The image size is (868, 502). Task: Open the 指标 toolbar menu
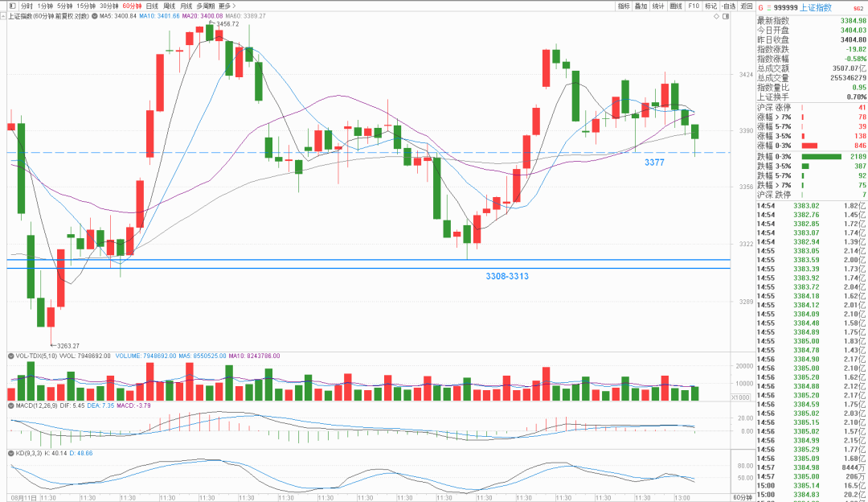coord(624,6)
